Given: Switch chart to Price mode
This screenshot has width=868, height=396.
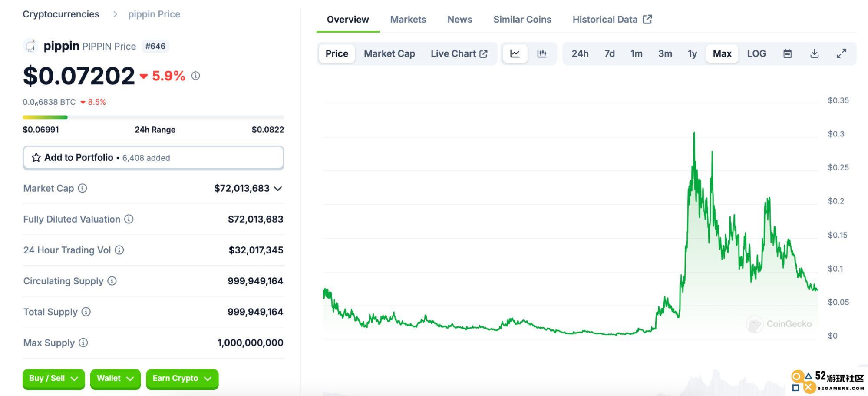Looking at the screenshot, I should (337, 53).
